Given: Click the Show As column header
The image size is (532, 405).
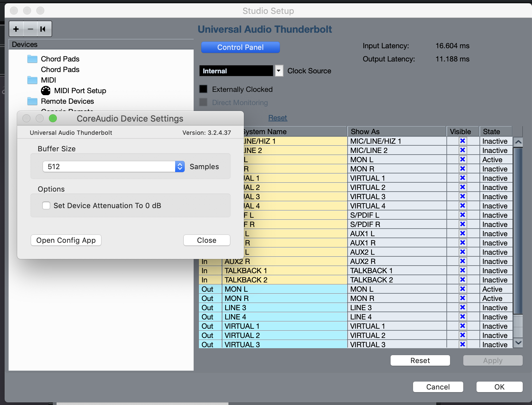Looking at the screenshot, I should [397, 131].
